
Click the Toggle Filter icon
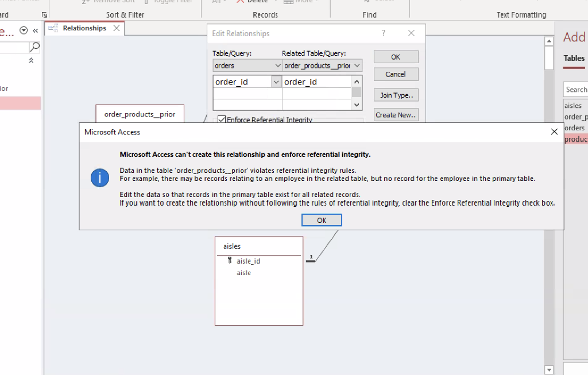pos(145,1)
